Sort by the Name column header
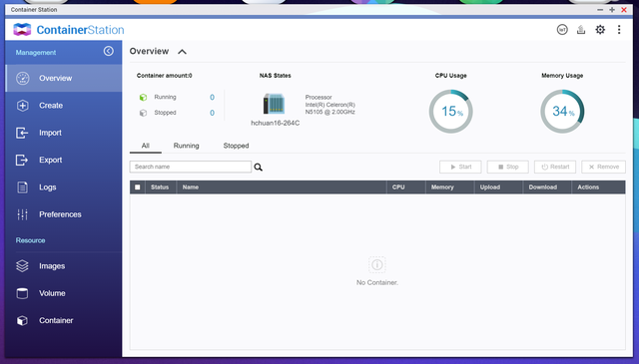The image size is (639, 364). click(282, 187)
